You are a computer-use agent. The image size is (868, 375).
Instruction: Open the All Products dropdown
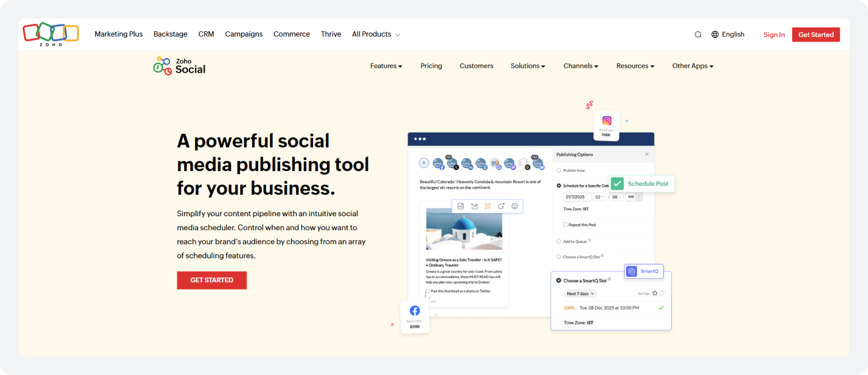(376, 34)
